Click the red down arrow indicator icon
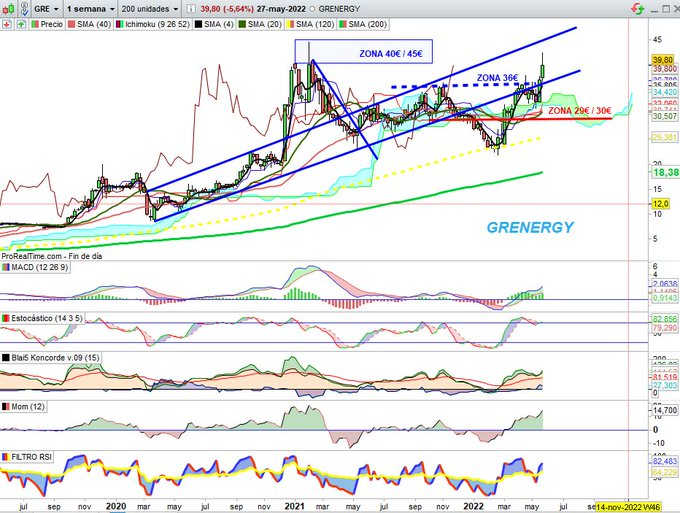680x513 pixels. 7,24
